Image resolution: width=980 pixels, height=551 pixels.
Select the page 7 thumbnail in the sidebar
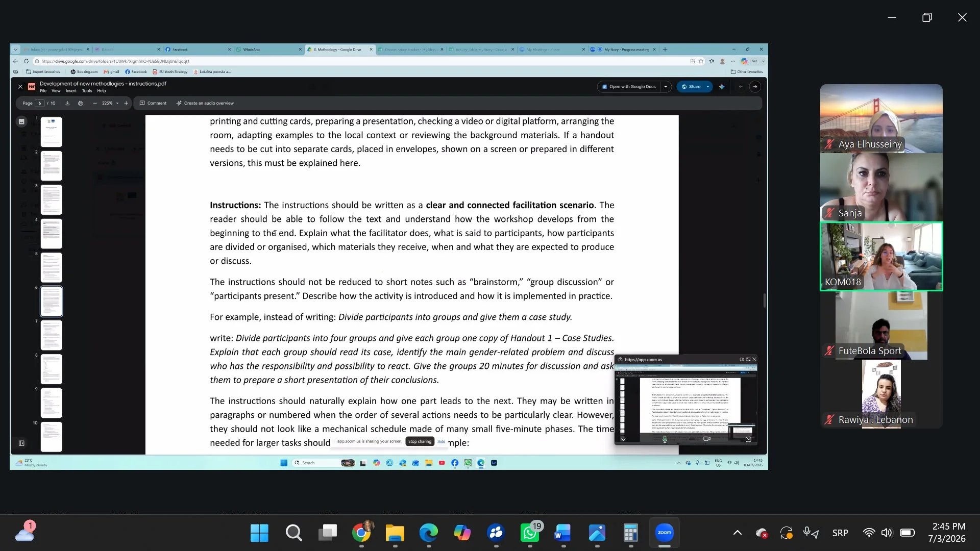click(51, 335)
